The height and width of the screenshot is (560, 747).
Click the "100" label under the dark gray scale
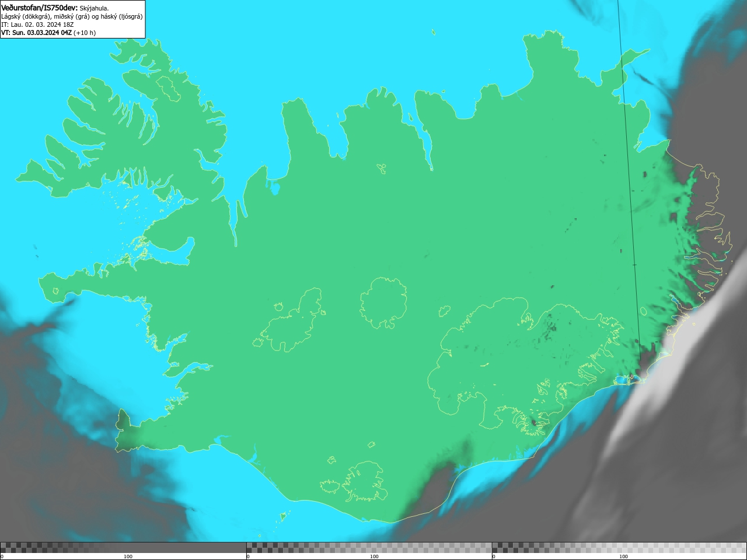pos(128,556)
